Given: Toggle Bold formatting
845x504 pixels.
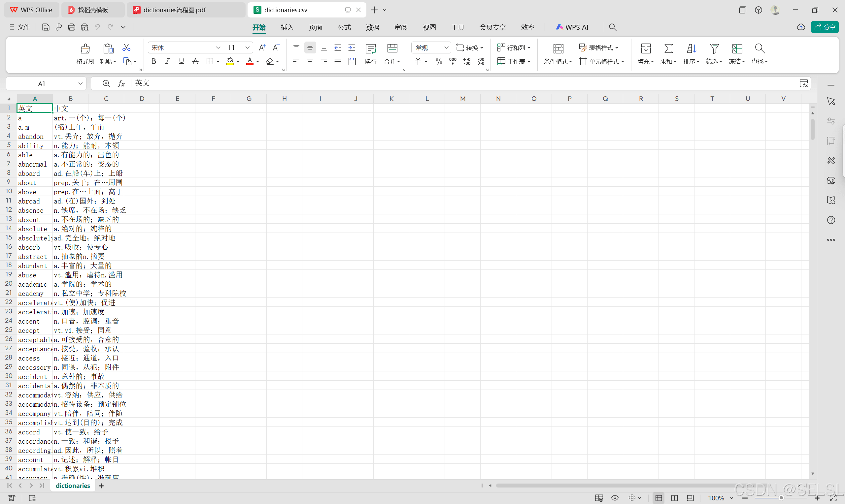Looking at the screenshot, I should click(x=153, y=61).
